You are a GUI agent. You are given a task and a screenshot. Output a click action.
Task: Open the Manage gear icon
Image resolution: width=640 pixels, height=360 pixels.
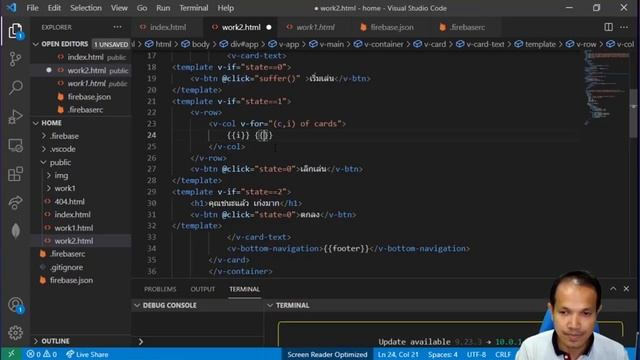pyautogui.click(x=16, y=333)
